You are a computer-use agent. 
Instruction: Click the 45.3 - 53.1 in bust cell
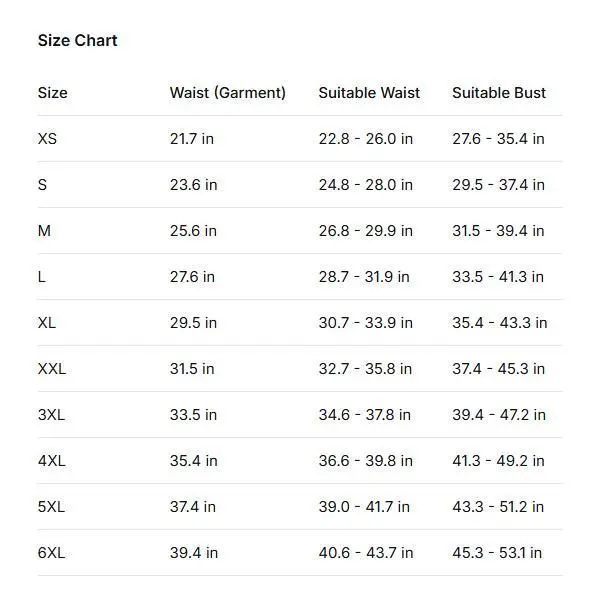[x=497, y=553]
